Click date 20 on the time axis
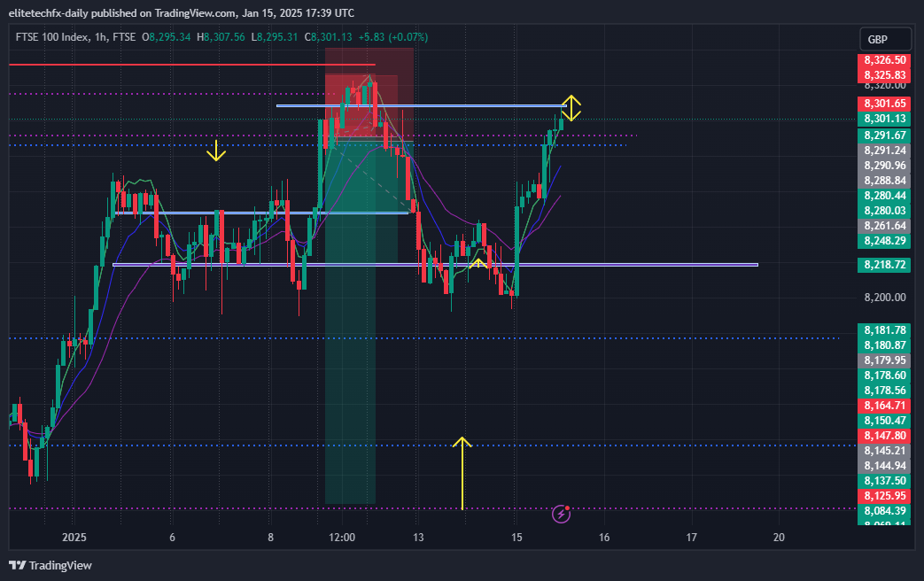 pyautogui.click(x=779, y=538)
